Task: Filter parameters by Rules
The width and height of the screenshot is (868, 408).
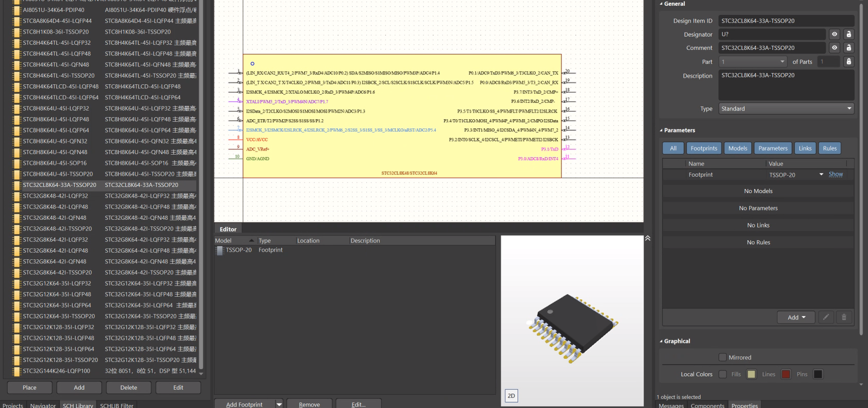Action: click(829, 148)
